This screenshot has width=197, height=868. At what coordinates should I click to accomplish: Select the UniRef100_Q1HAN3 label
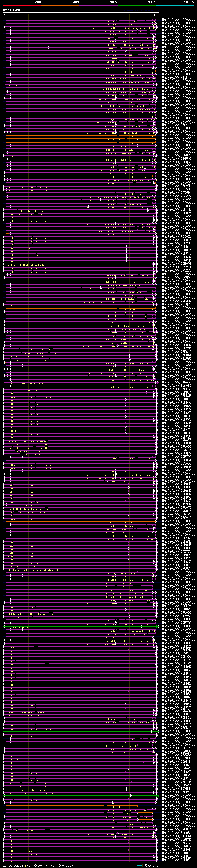177,484
